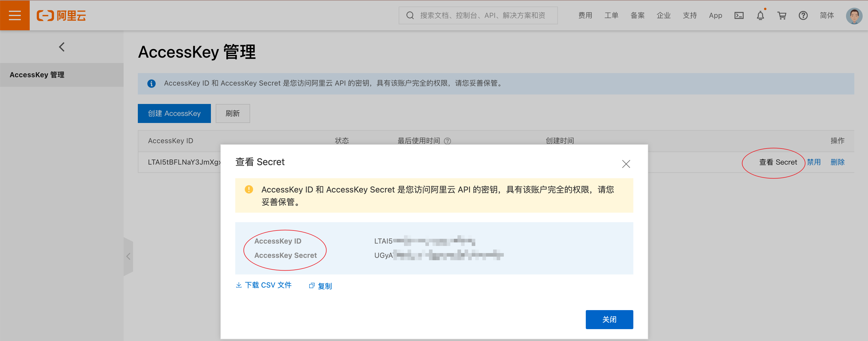The width and height of the screenshot is (868, 341).
Task: Click 查看 Secret in the table row
Action: (x=778, y=162)
